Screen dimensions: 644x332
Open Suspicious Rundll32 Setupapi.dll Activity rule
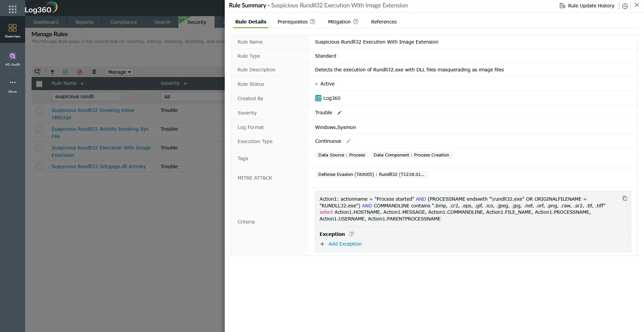point(99,167)
